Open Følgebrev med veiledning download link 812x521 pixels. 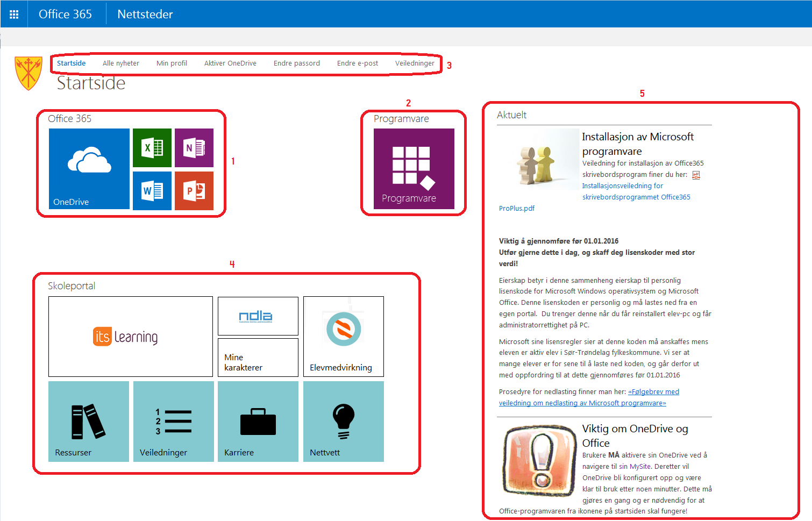pyautogui.click(x=589, y=397)
